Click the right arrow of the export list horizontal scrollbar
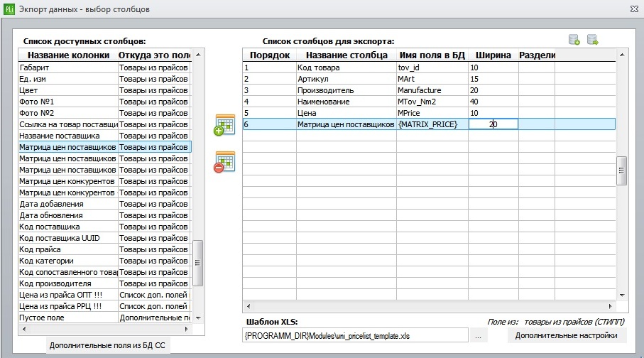This screenshot has height=358, width=644. click(611, 306)
